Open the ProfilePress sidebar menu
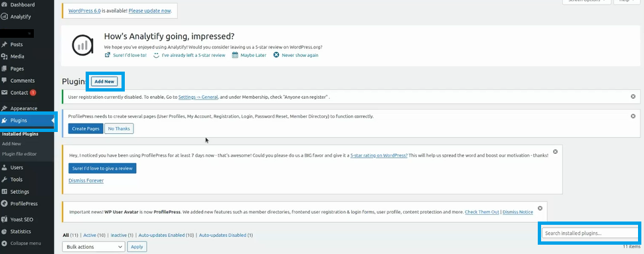The width and height of the screenshot is (644, 254). click(24, 204)
